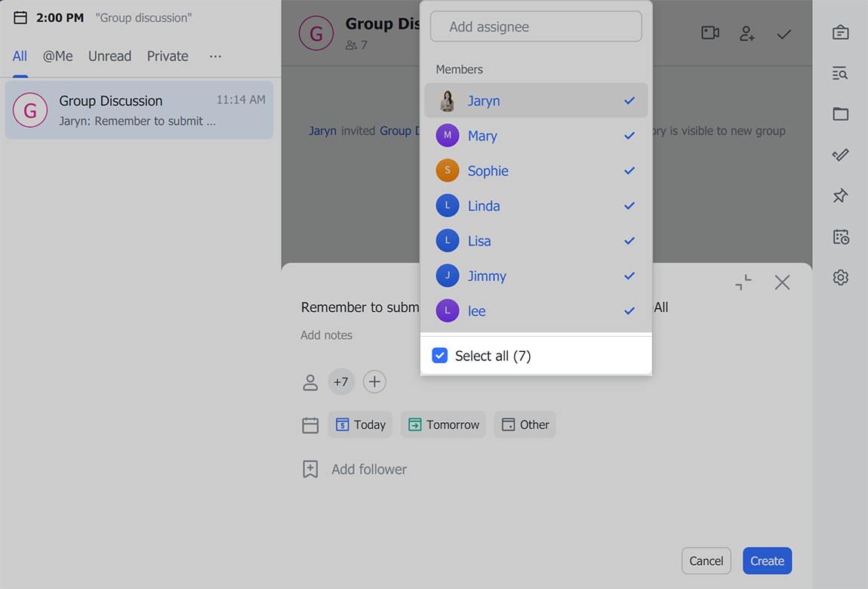Uncheck the Select all (7) checkbox
This screenshot has height=589, width=868.
439,356
